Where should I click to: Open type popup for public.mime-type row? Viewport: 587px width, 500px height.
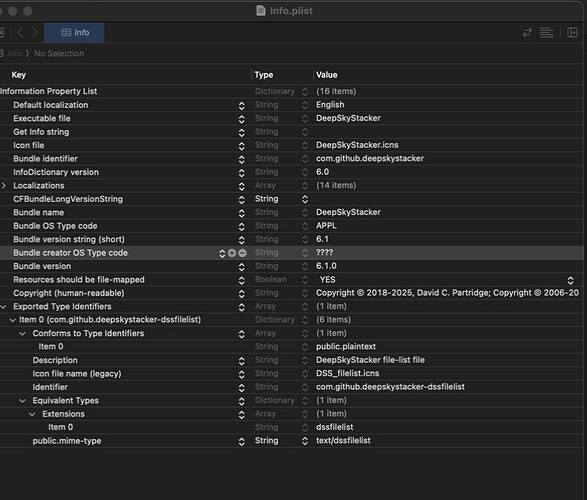tap(305, 441)
